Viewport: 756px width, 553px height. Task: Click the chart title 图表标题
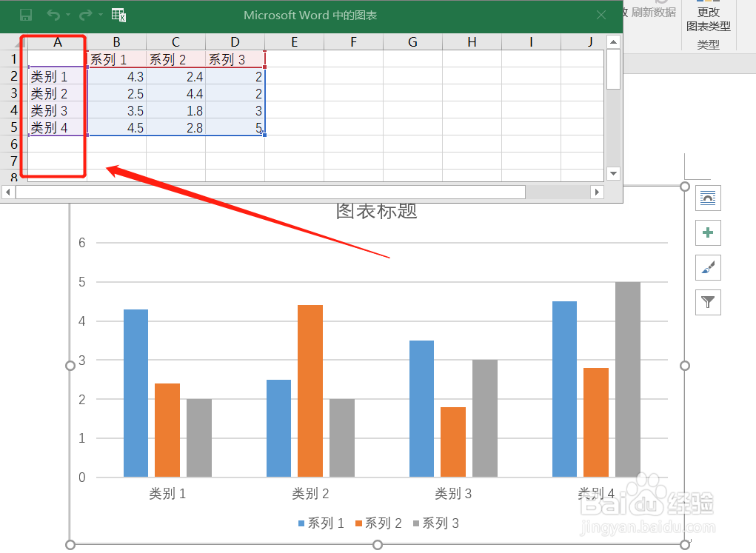(x=376, y=211)
